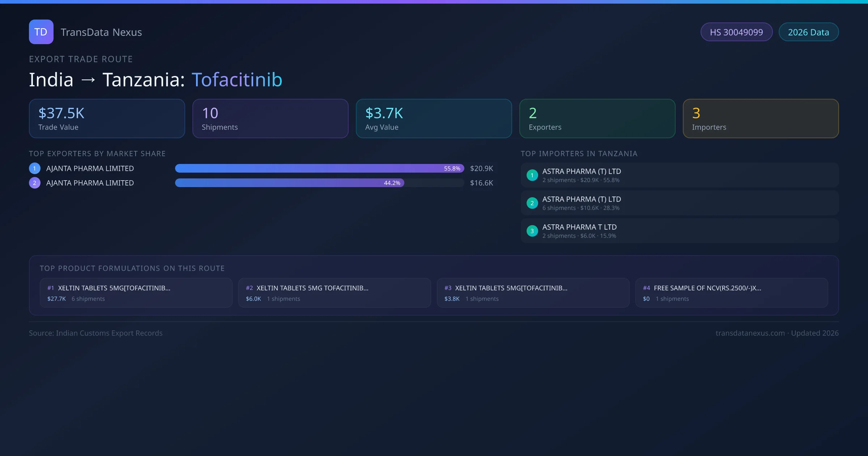Click the transdatanexus.com footer link
The height and width of the screenshot is (456, 868).
click(750, 333)
